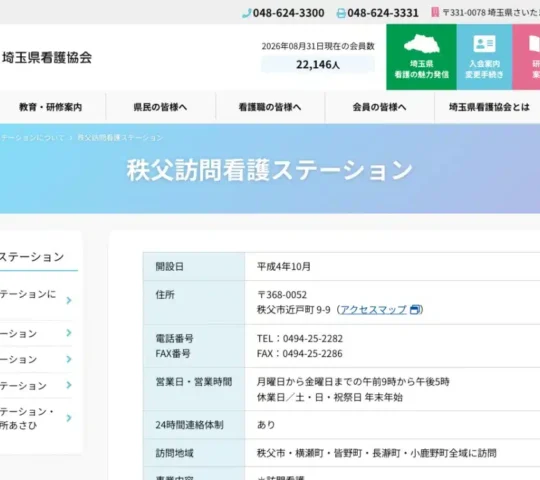Click cell あり
The width and height of the screenshot is (540, 480).
pyautogui.click(x=266, y=425)
